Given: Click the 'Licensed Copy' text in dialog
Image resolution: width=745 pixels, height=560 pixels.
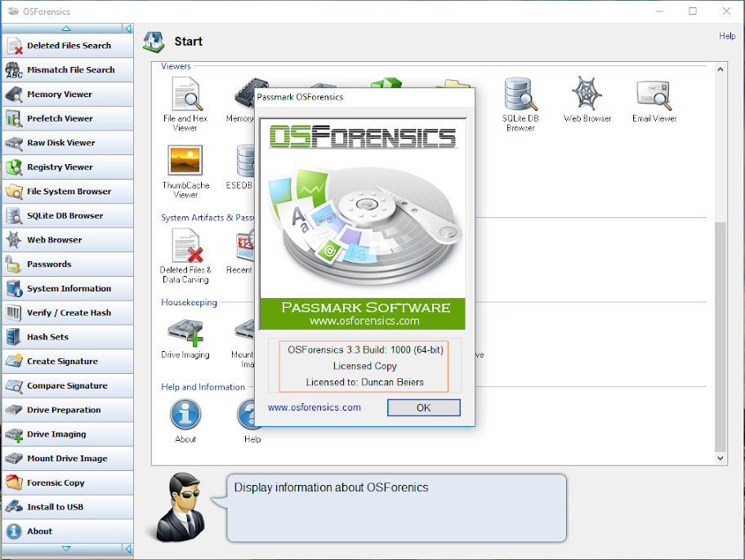Looking at the screenshot, I should (364, 367).
